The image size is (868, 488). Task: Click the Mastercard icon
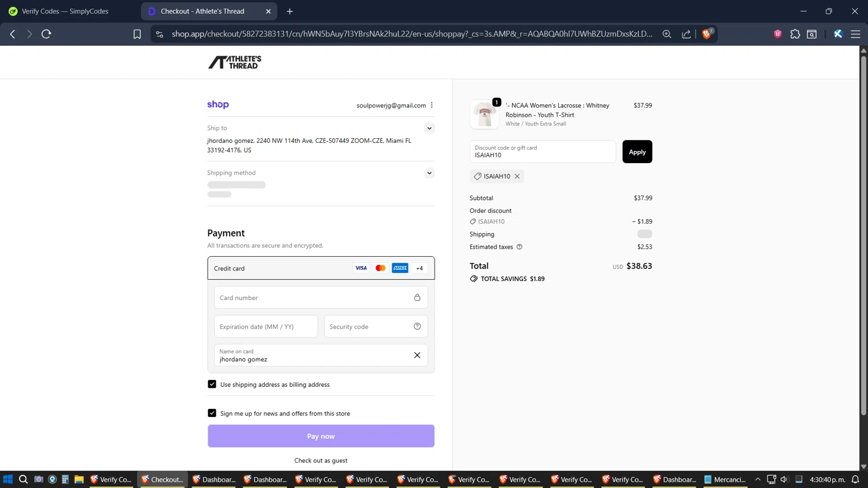coord(381,268)
